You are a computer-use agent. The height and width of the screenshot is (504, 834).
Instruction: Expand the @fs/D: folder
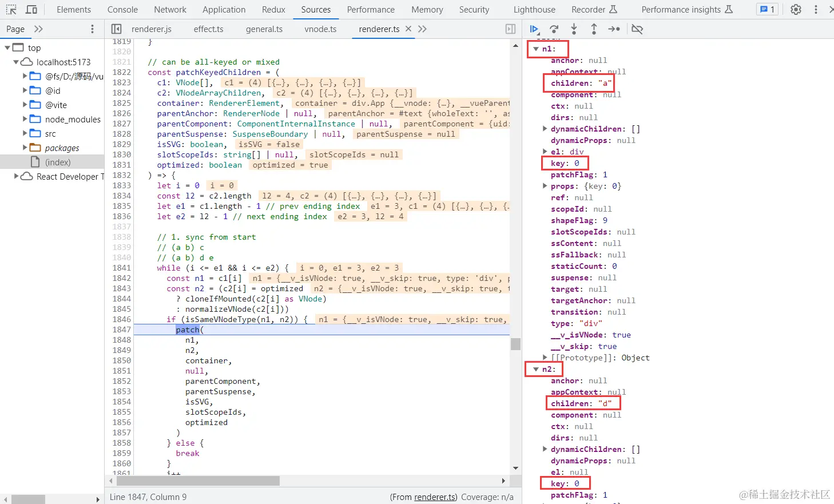point(25,77)
